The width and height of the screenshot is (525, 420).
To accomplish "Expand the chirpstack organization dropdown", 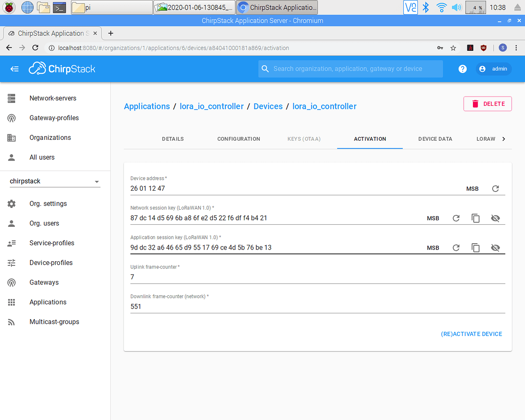I will [x=55, y=181].
